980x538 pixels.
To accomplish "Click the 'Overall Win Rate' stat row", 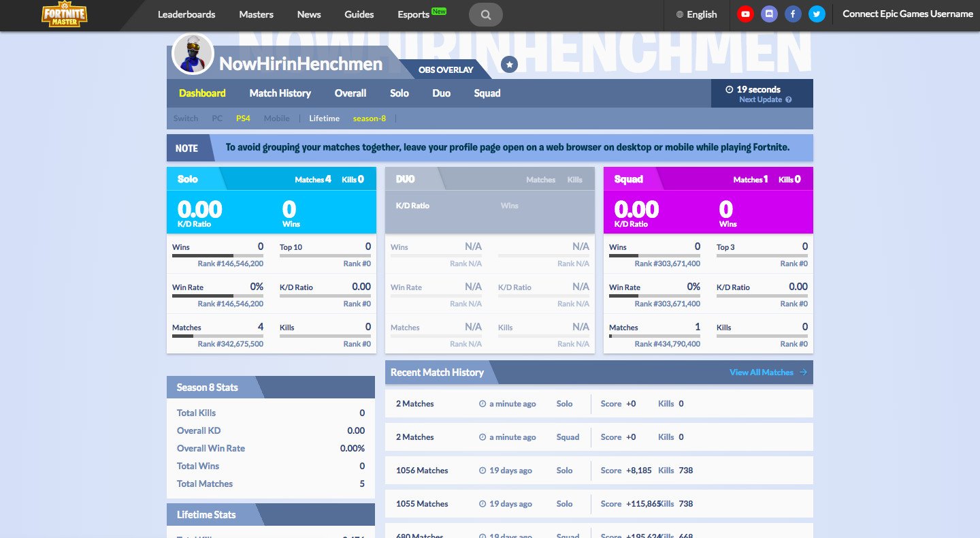I will click(x=271, y=448).
